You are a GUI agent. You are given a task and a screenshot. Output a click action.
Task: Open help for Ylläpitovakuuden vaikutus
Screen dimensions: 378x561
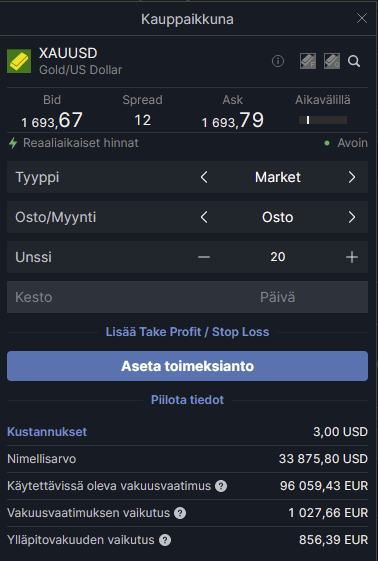(165, 540)
